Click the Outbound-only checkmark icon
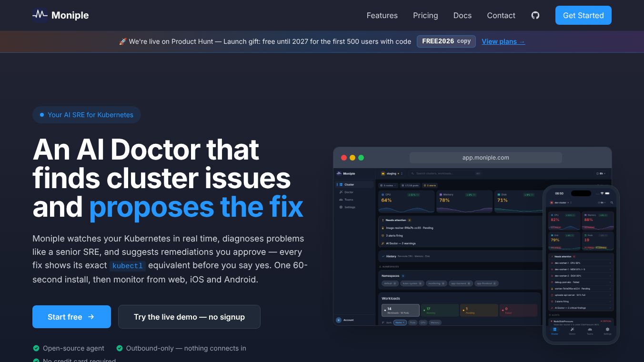The width and height of the screenshot is (644, 362). [x=120, y=348]
